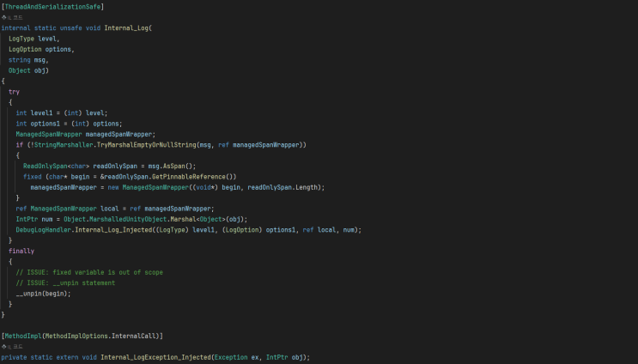This screenshot has height=364, width=638.
Task: Click the 'Object obj' parameter of Internal_Log
Action: 27,70
